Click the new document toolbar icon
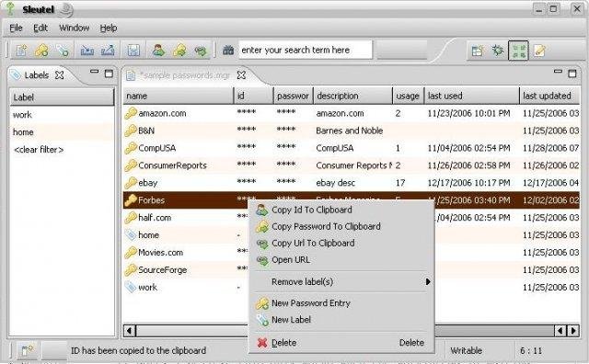The height and width of the screenshot is (364, 589). (21, 51)
